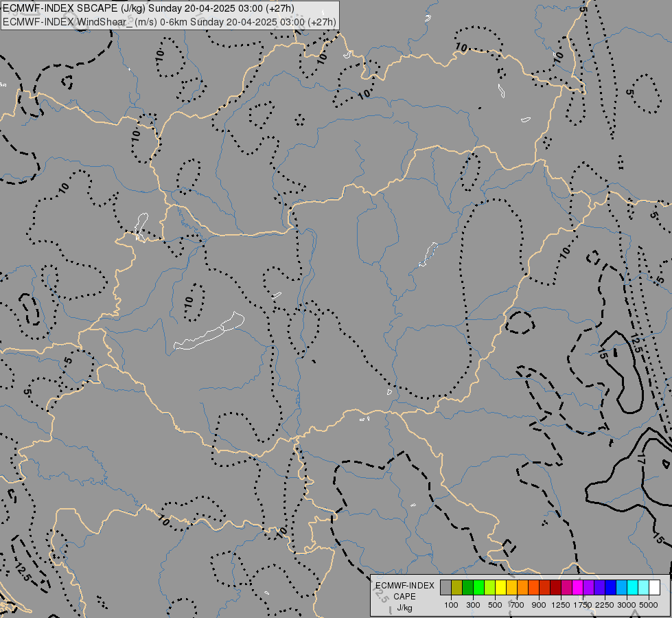Click the pure yellow legend swatch
Image resolution: width=672 pixels, height=618 pixels.
tap(500, 587)
